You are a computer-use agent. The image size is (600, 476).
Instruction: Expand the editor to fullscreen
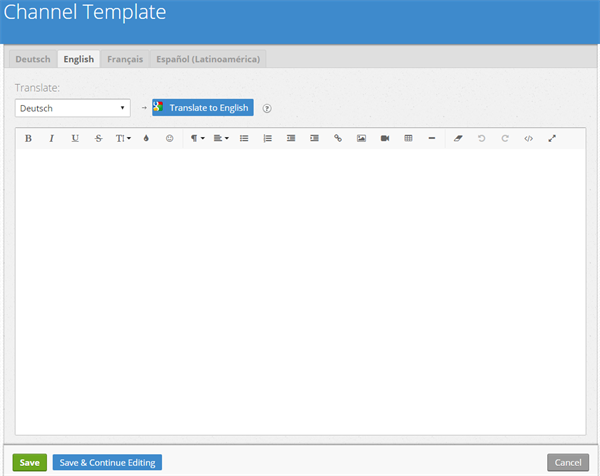coord(552,138)
